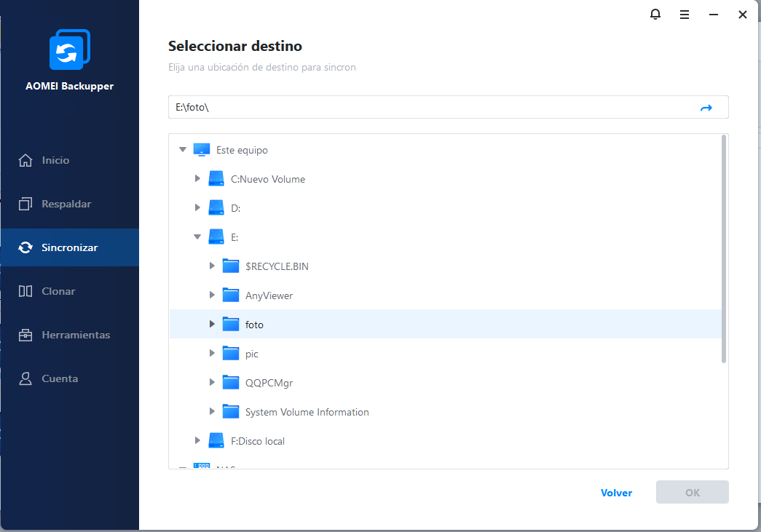
Task: Click the Inicio home icon
Action: pos(25,160)
